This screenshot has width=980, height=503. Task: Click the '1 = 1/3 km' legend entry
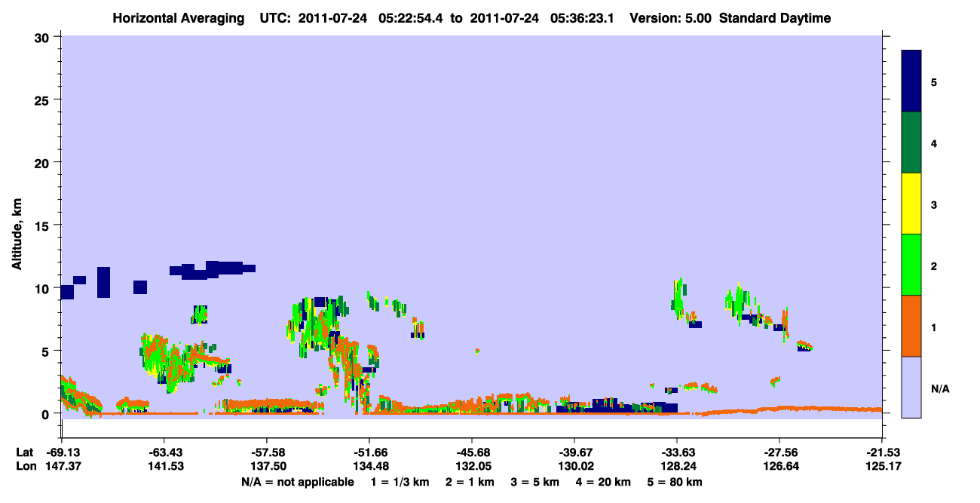point(400,482)
